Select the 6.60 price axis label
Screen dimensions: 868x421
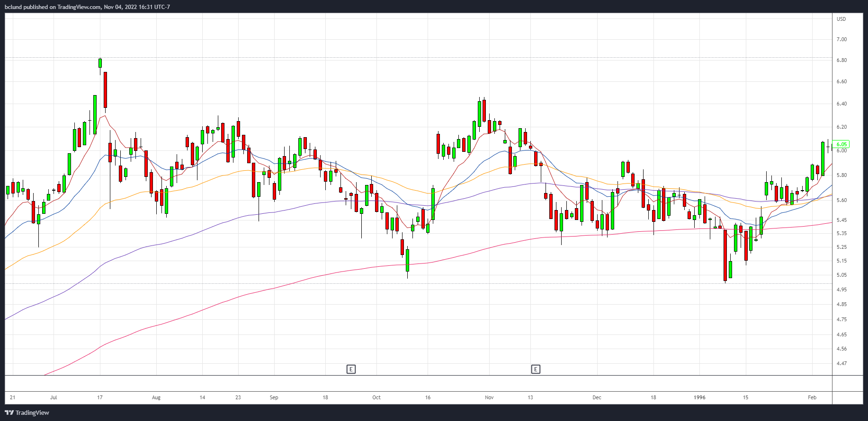pos(841,81)
